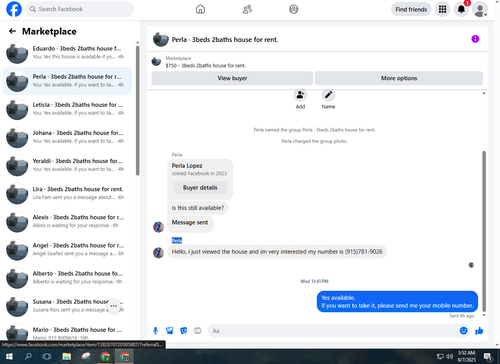Open the GIF picker icon
The height and width of the screenshot is (364, 500).
tap(198, 331)
